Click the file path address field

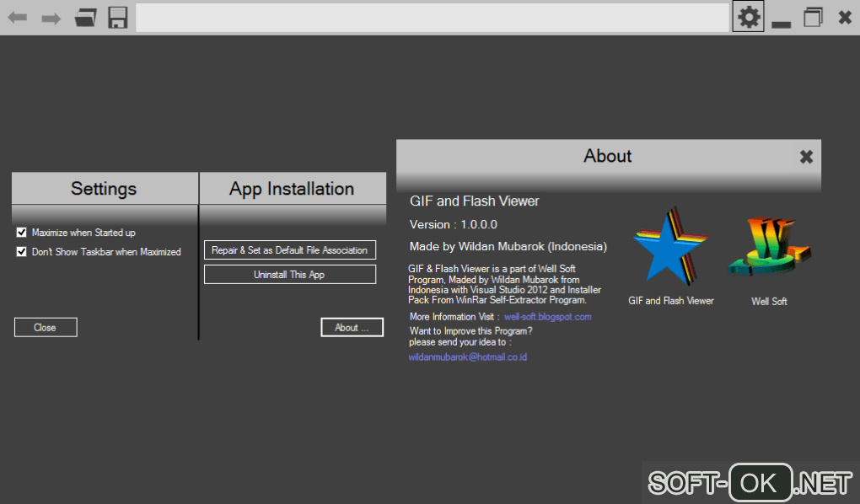pos(433,18)
